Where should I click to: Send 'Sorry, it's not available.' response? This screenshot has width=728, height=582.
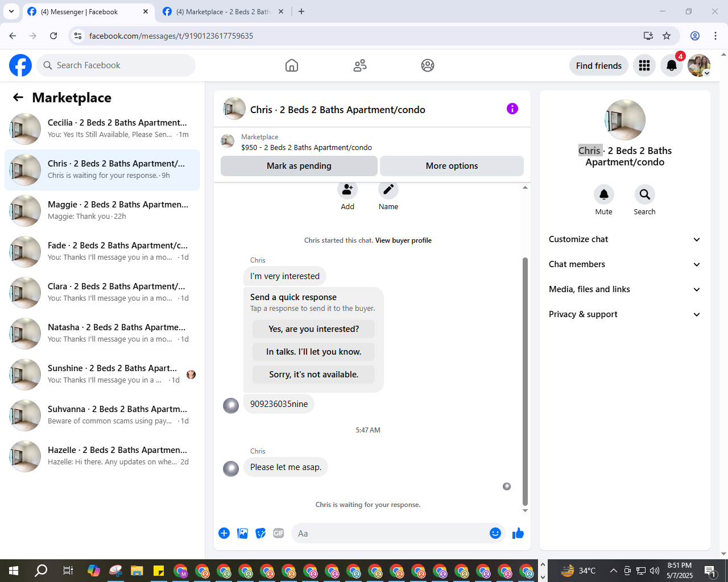click(x=313, y=375)
